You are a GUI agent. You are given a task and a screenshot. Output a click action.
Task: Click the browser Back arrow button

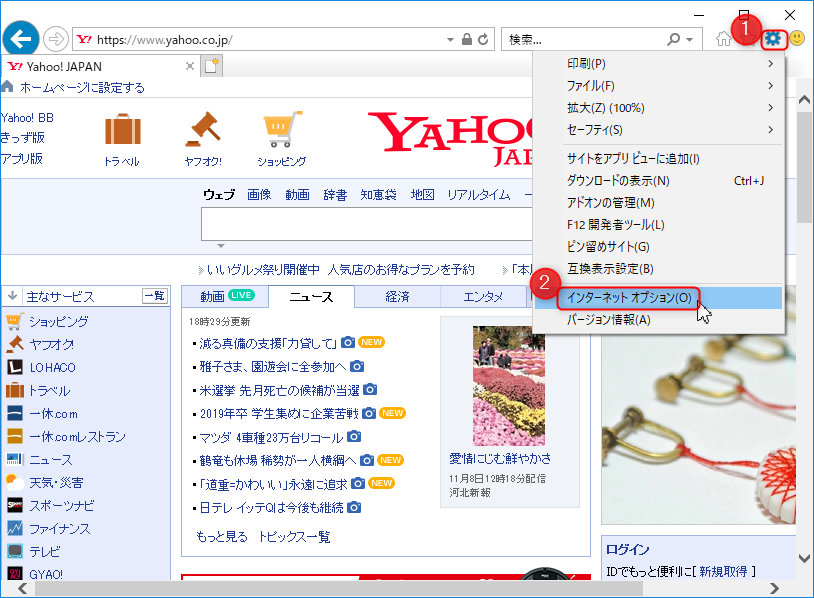21,39
